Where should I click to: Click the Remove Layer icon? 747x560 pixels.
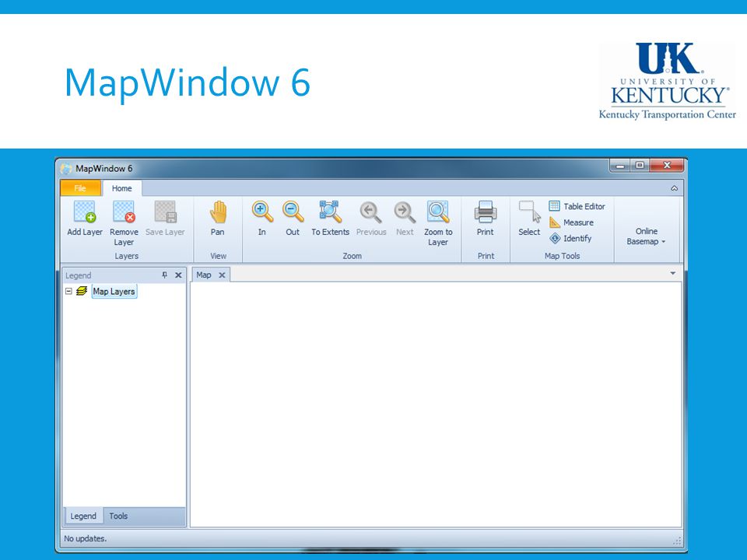click(x=124, y=212)
